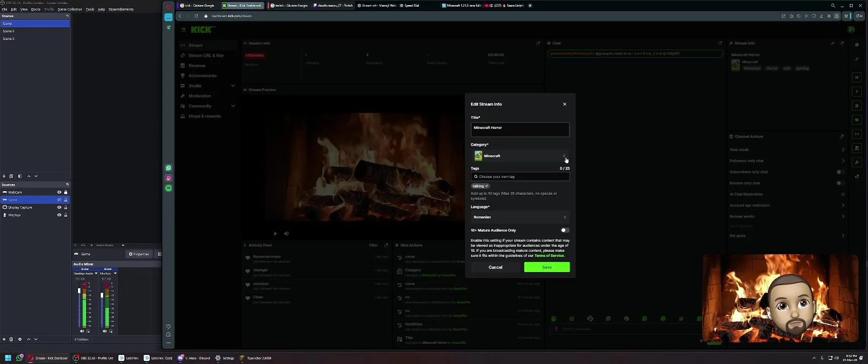
Task: Toggle Display Capture visibility eye
Action: coord(59,207)
